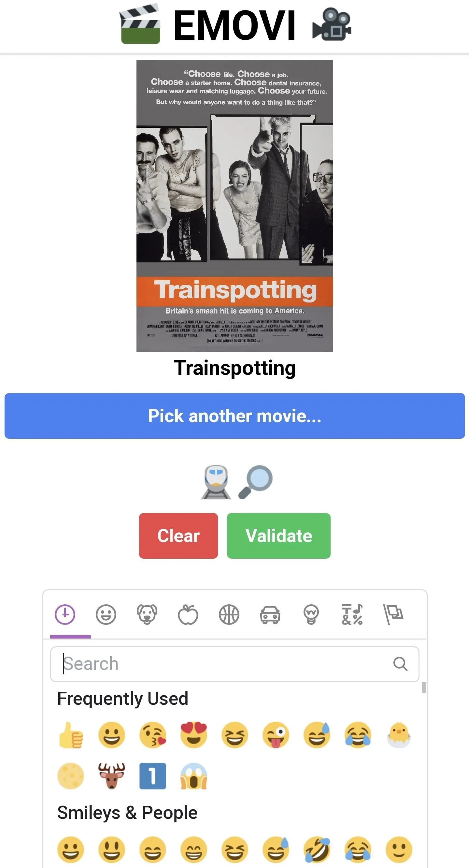
Task: Open Flags emoji category
Action: (x=393, y=615)
